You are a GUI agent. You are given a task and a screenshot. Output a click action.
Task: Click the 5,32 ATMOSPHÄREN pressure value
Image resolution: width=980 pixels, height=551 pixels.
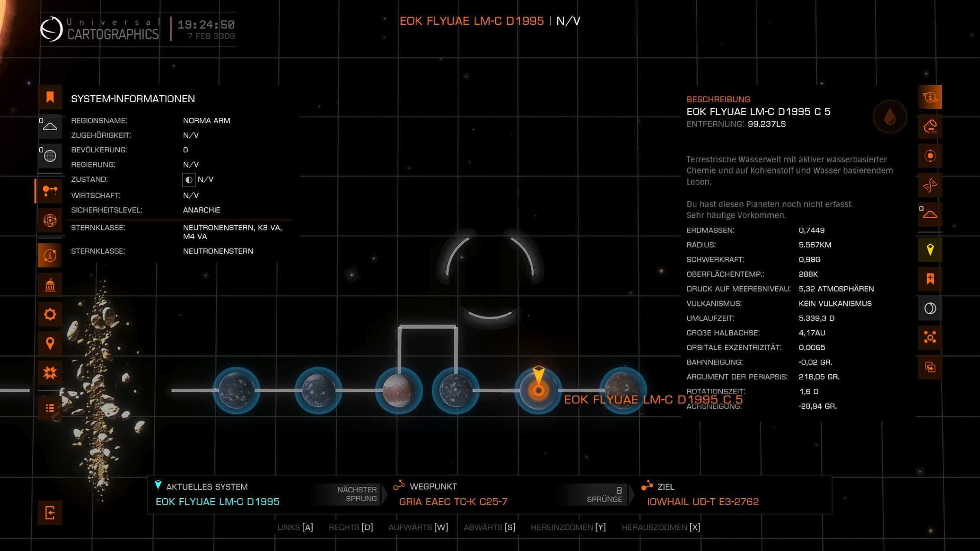[836, 289]
